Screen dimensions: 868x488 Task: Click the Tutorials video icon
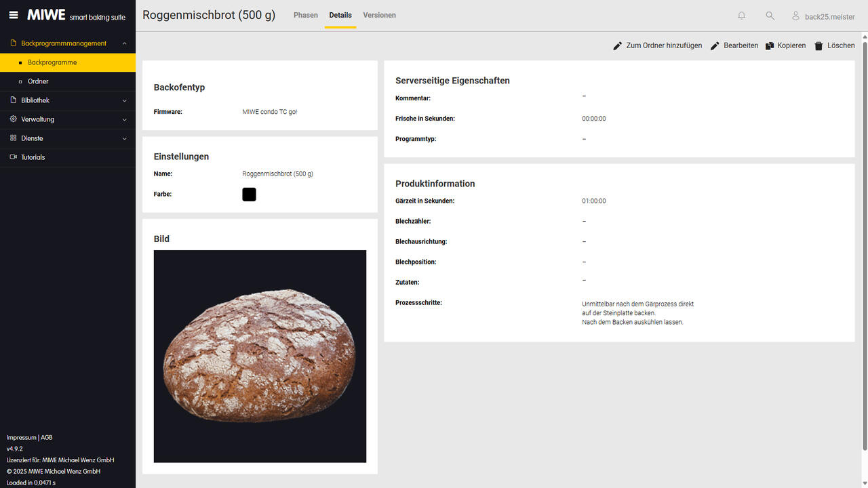tap(14, 157)
